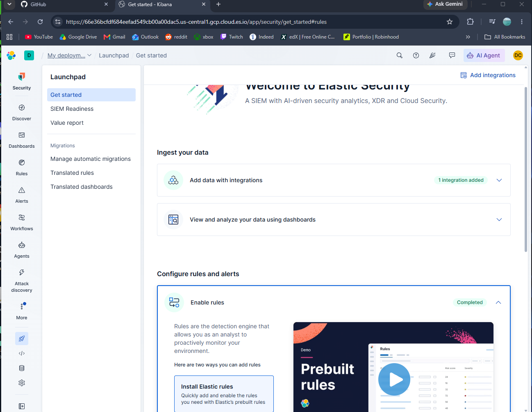Select Get started in Launchpad menu
Screen dimensions: 532x412
(91, 95)
